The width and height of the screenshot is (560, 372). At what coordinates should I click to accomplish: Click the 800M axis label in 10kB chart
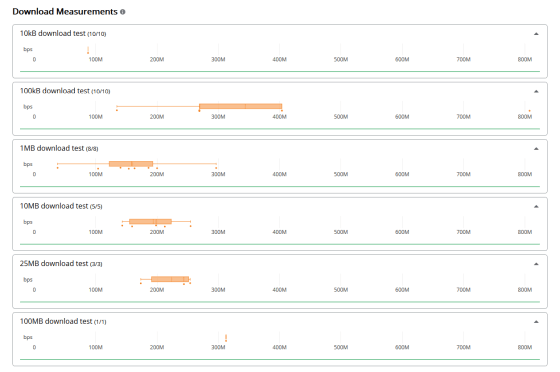[x=525, y=60]
